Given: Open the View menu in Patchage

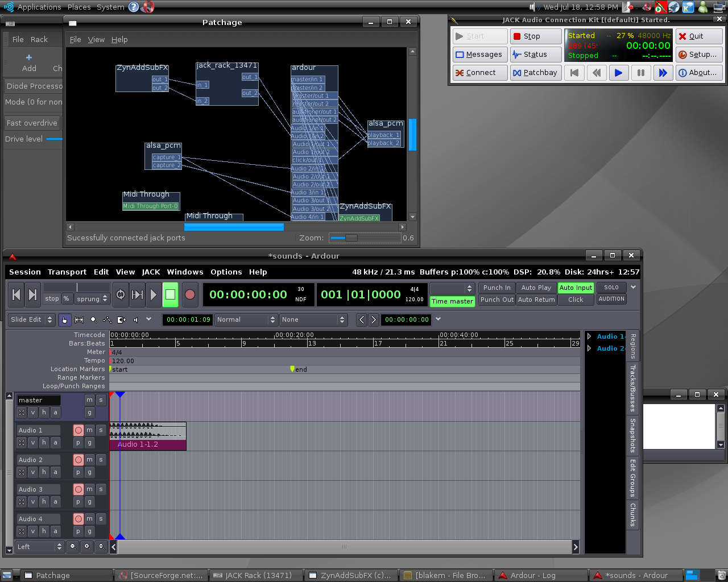Looking at the screenshot, I should coord(96,40).
